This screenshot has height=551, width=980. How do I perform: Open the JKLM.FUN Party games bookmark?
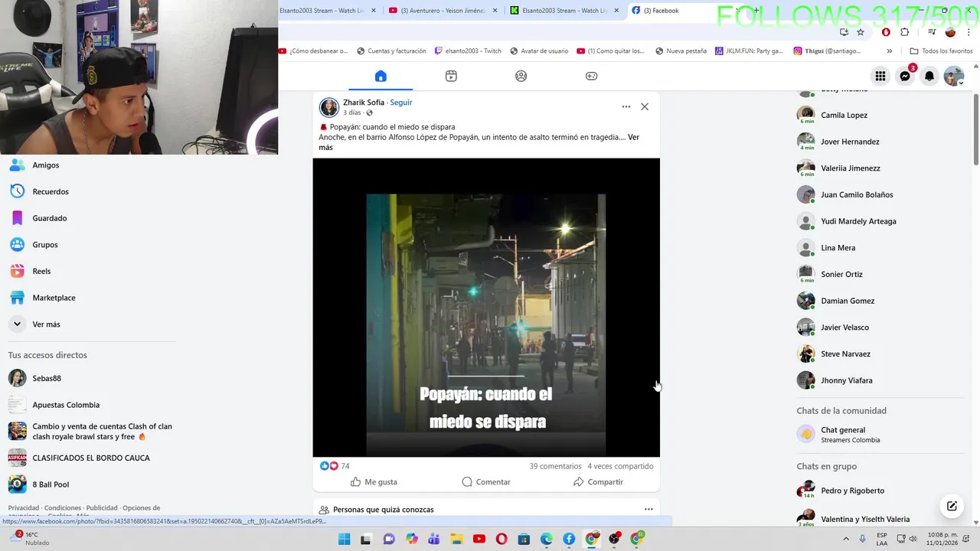point(749,51)
